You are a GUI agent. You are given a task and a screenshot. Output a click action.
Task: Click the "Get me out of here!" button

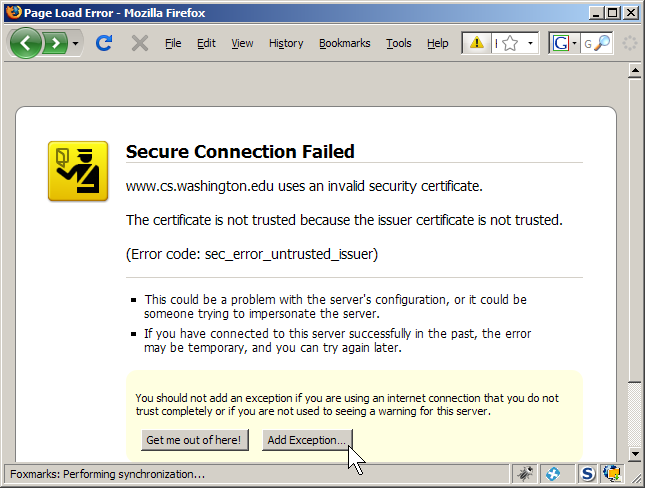coord(195,440)
